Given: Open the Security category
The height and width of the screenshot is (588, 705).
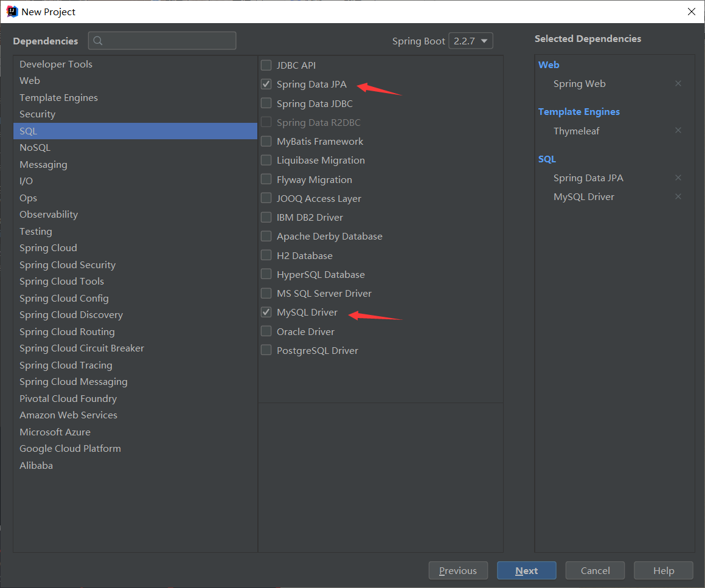Looking at the screenshot, I should 135,114.
